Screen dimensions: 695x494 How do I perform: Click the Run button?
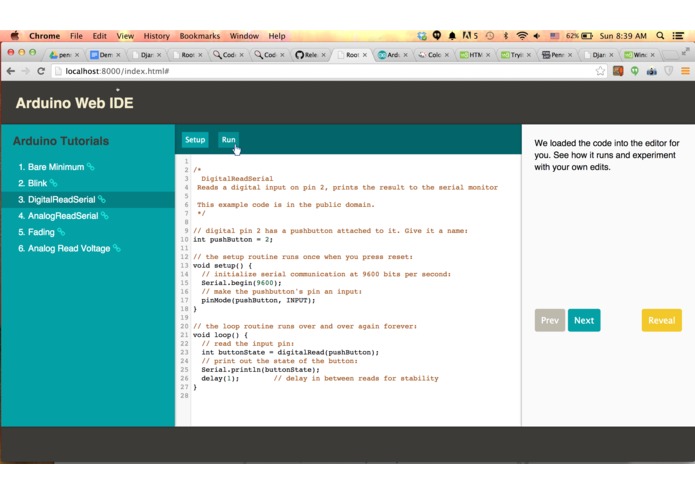click(x=228, y=140)
